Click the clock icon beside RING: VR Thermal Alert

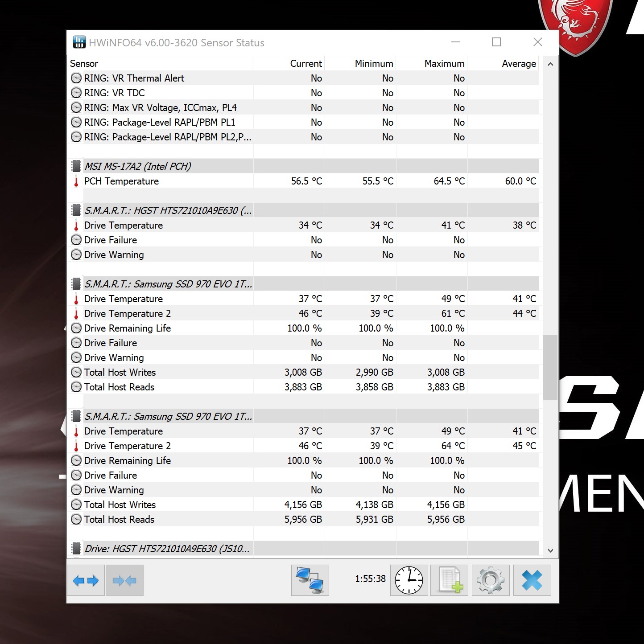tap(76, 78)
